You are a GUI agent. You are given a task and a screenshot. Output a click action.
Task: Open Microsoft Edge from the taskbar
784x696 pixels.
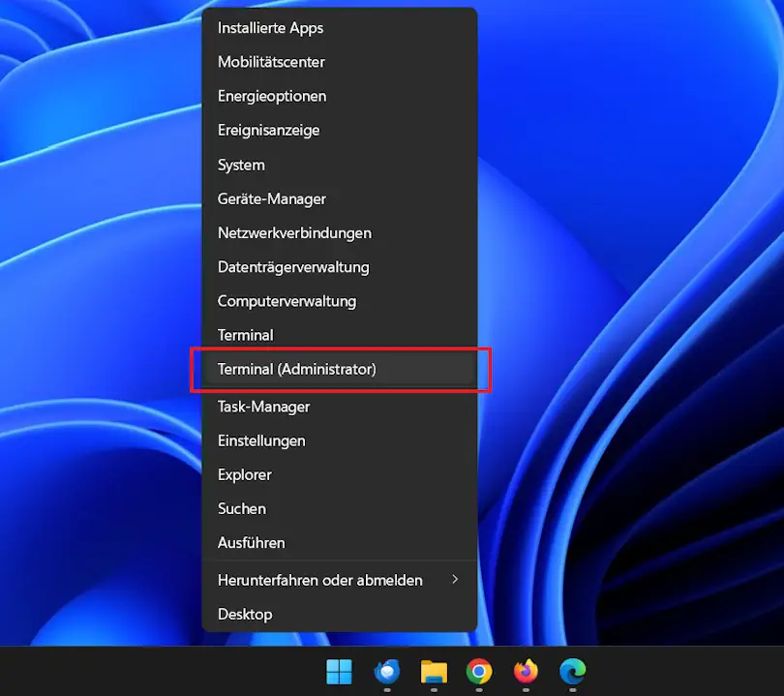click(x=572, y=673)
